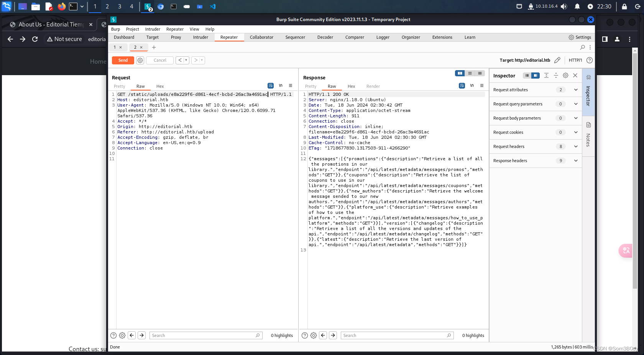This screenshot has height=355, width=644.
Task: Set Inspector docked narrow layout
Action: tap(527, 76)
